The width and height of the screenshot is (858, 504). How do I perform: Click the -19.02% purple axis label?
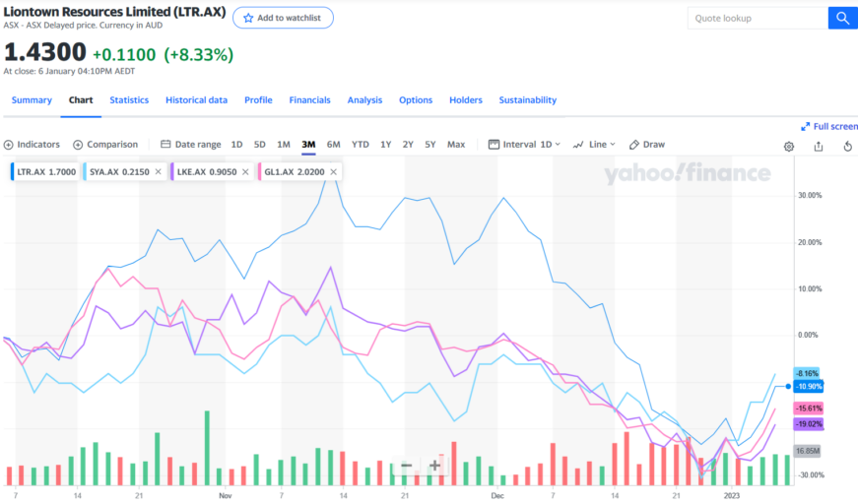[809, 423]
